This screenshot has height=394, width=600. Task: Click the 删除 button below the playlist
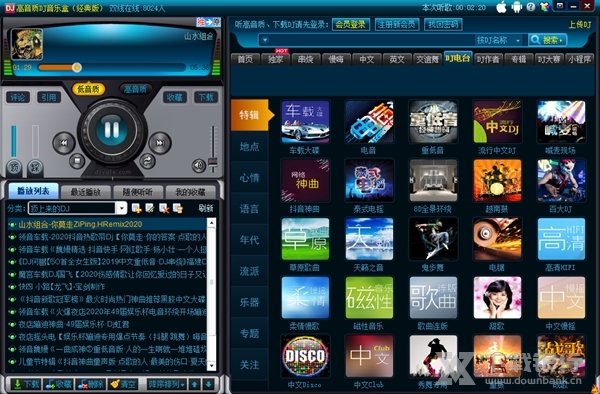(x=90, y=384)
